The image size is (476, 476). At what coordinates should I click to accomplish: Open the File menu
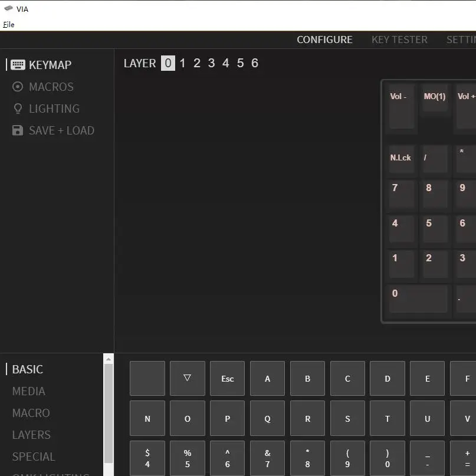pyautogui.click(x=9, y=24)
